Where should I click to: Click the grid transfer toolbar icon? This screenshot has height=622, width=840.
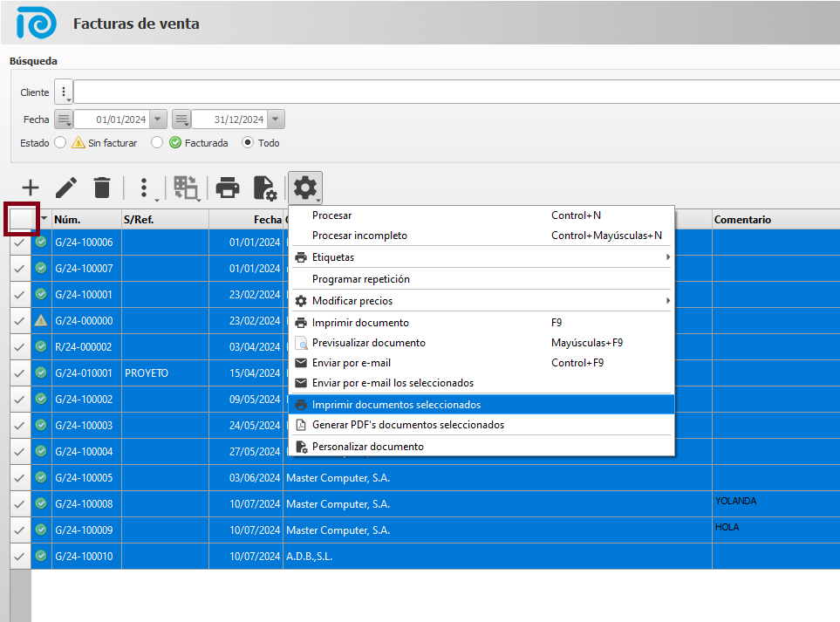186,188
